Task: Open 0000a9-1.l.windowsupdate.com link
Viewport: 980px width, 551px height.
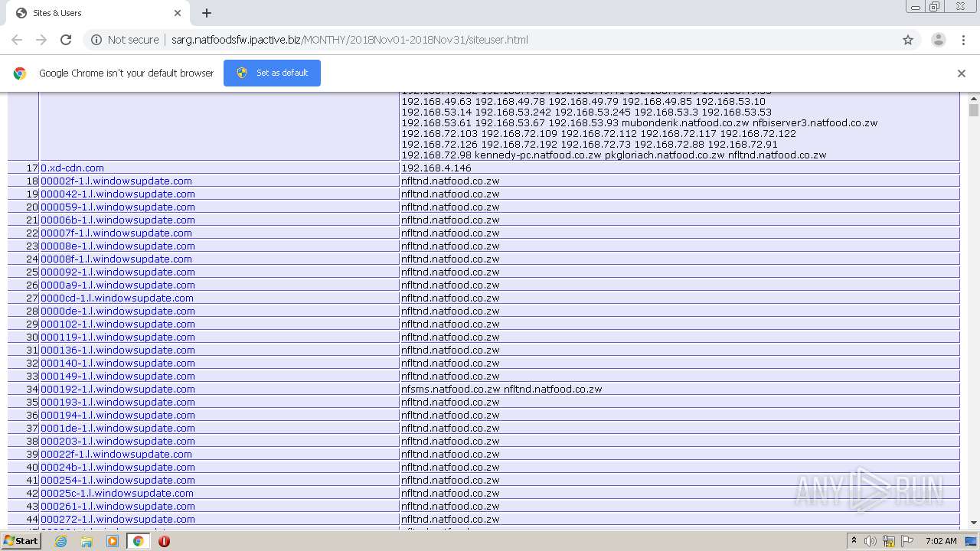Action: click(118, 285)
